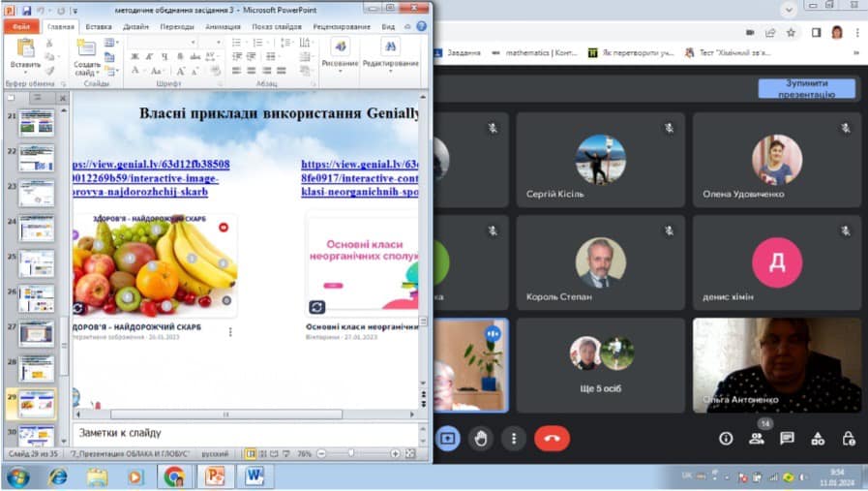Toggle text shadow formatting

pyautogui.click(x=180, y=56)
